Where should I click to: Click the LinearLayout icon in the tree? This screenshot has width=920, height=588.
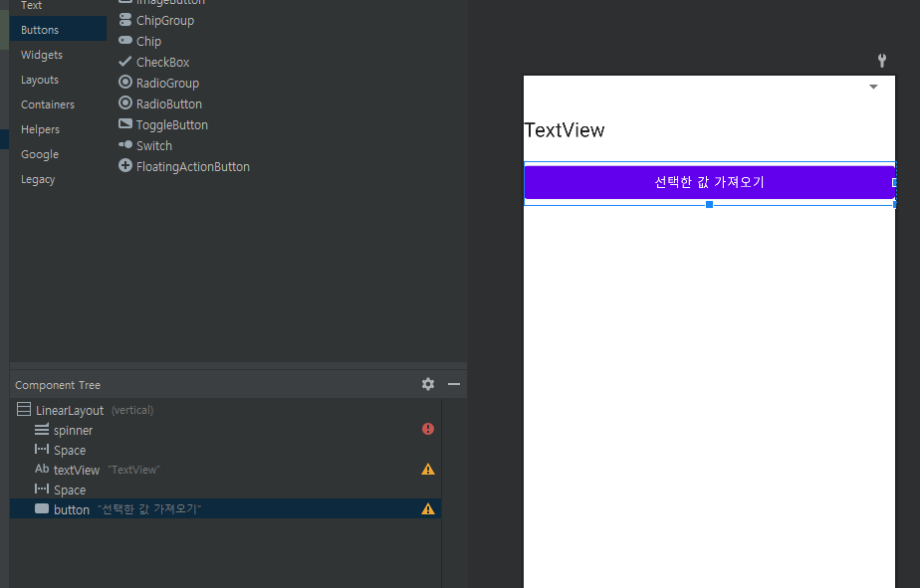pos(24,409)
